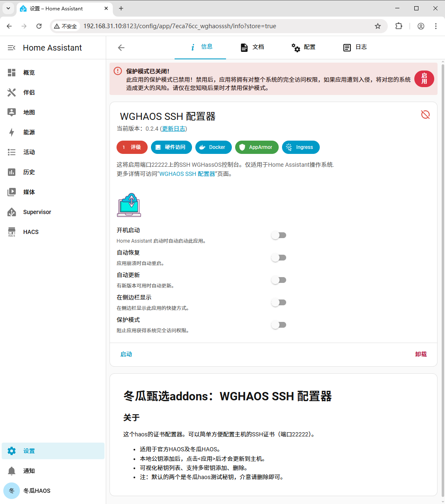Open HACS from the sidebar
Viewport: 445px width, 504px height.
click(53, 232)
